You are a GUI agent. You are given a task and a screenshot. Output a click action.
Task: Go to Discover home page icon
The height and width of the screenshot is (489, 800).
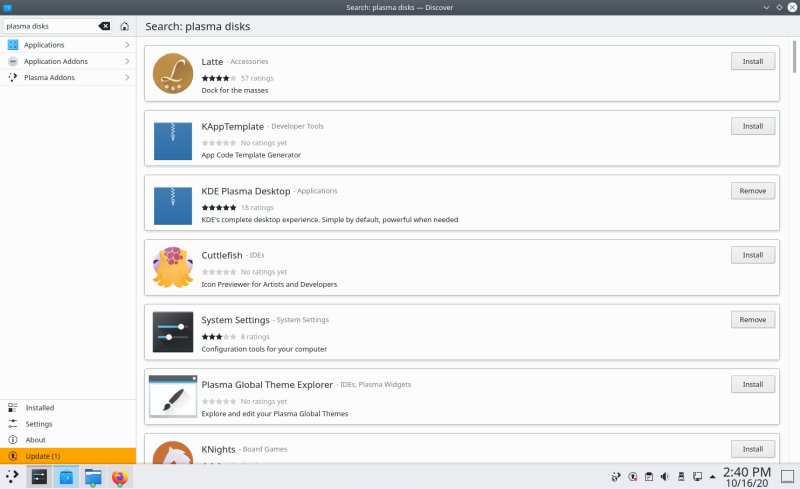tap(124, 26)
